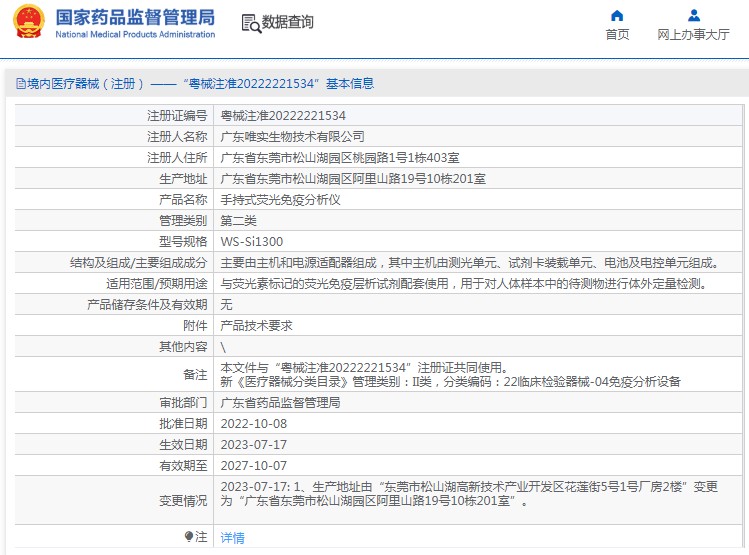Click the 首页 home icon
The width and height of the screenshot is (749, 555).
[617, 15]
